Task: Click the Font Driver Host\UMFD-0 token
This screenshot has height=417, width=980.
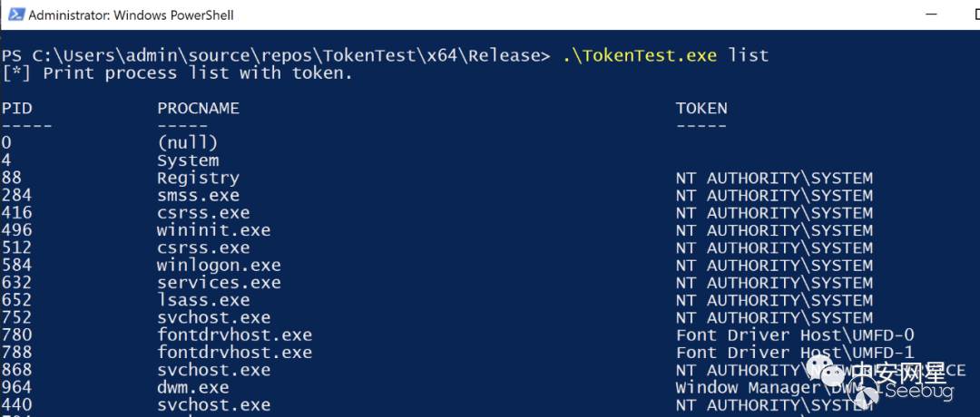Action: tap(795, 335)
